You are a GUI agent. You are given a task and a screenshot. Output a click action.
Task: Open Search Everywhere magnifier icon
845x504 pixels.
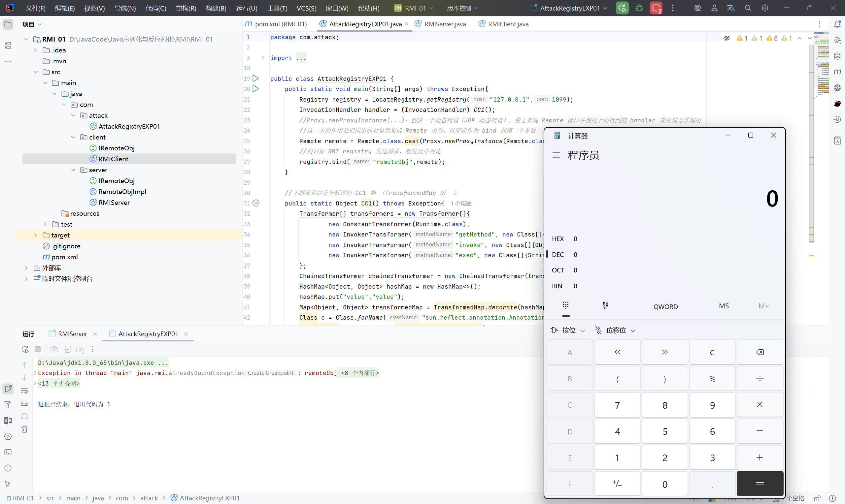748,8
